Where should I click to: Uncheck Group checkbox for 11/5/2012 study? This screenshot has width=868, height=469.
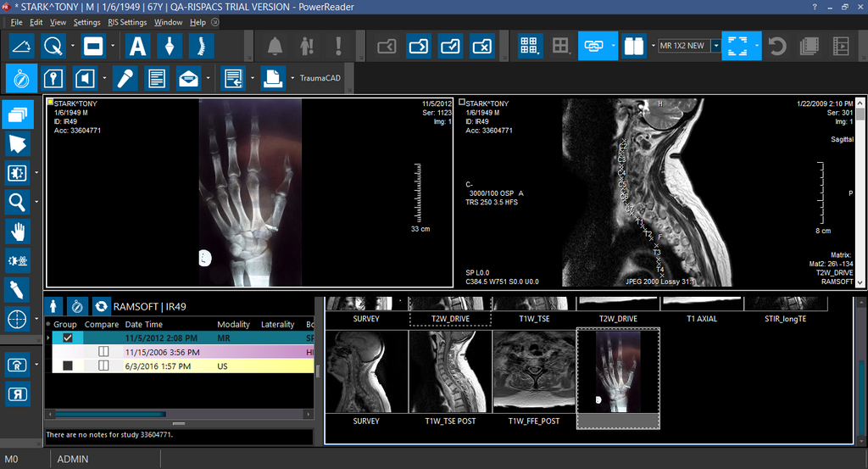point(68,338)
